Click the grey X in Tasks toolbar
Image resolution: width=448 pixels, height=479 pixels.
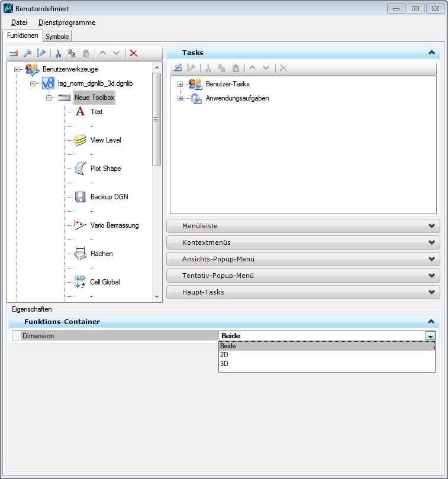coord(283,68)
